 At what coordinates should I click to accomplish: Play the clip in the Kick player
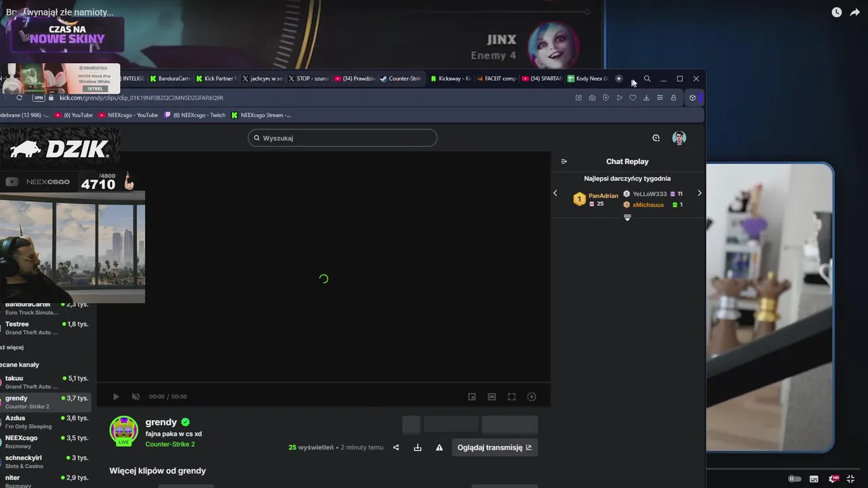click(116, 396)
